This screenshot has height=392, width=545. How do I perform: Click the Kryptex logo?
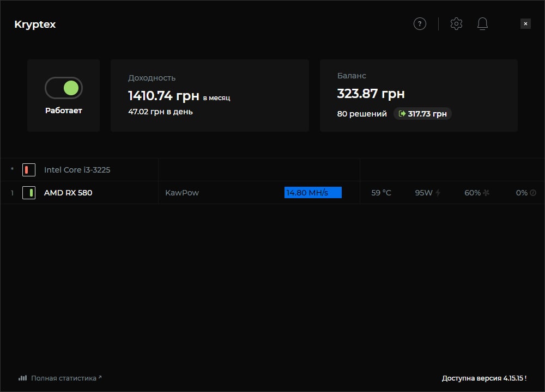(x=35, y=24)
